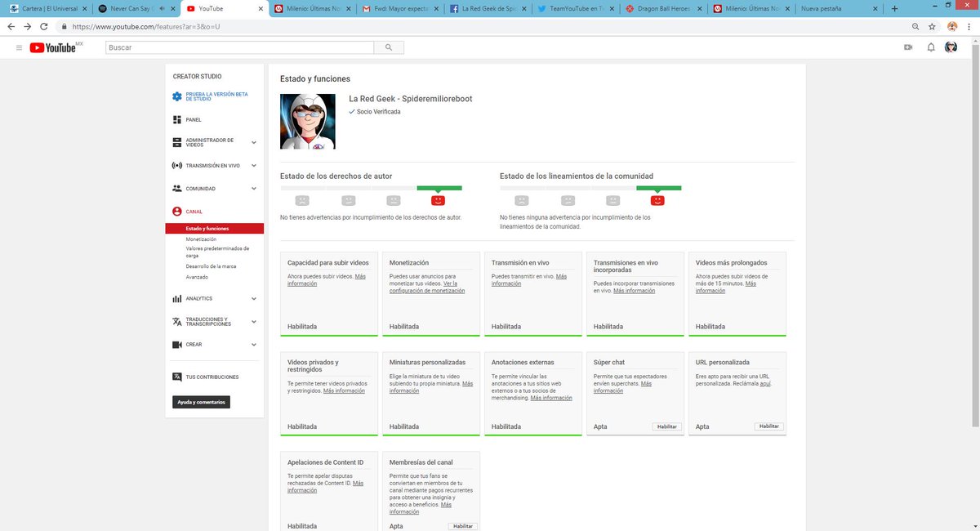
Task: Click the Crear camera icon
Action: click(x=177, y=344)
